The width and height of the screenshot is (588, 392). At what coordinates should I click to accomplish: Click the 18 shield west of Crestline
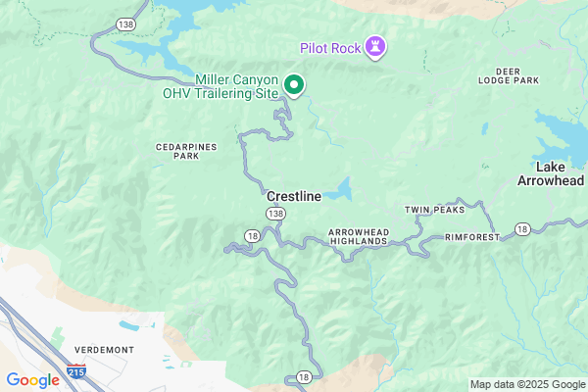[253, 236]
